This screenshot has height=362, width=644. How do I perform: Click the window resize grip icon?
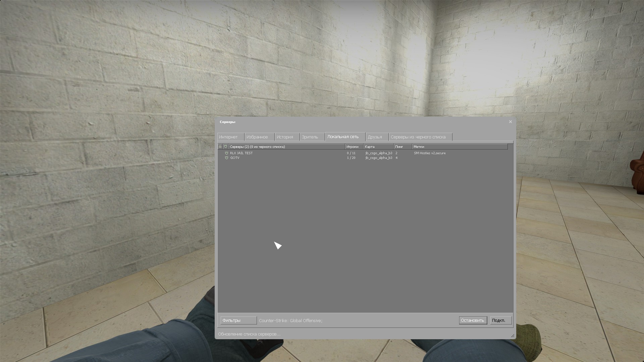coord(513,336)
